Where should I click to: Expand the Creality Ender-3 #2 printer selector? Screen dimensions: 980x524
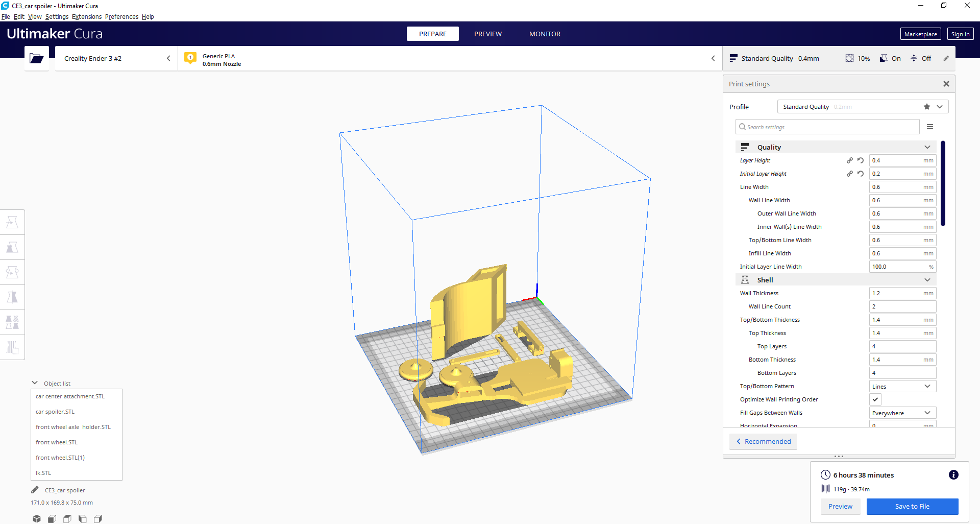click(116, 58)
